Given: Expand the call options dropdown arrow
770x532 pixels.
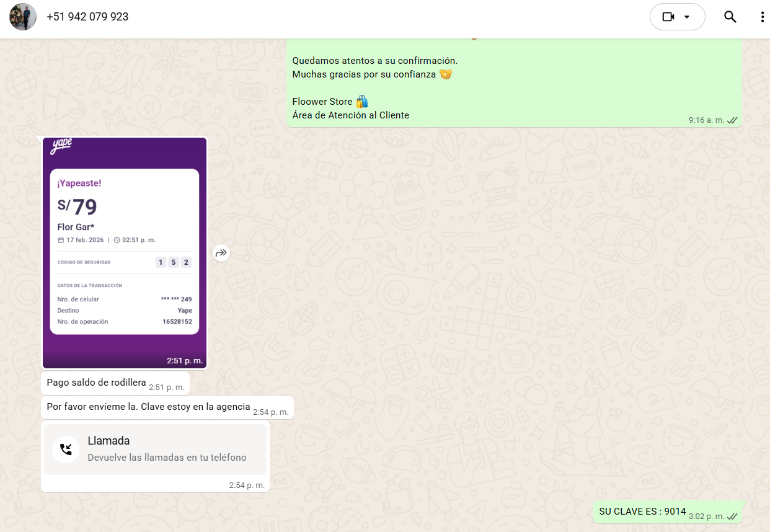Looking at the screenshot, I should [x=687, y=17].
